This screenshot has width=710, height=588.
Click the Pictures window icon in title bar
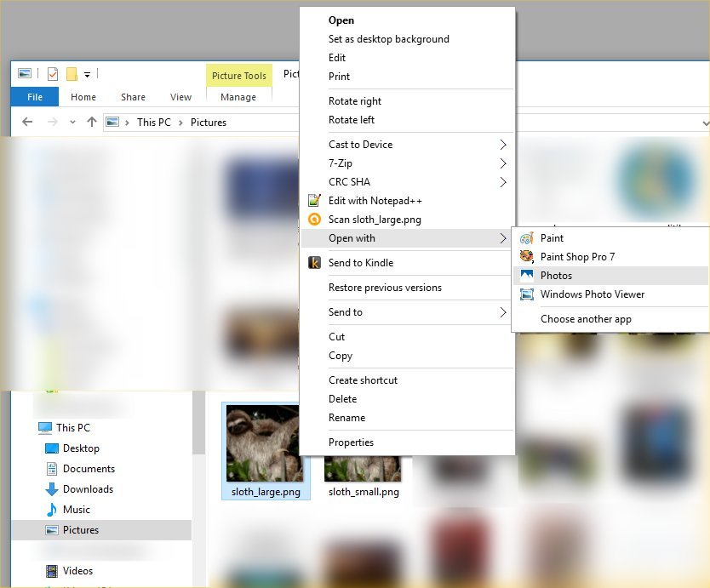[x=25, y=73]
